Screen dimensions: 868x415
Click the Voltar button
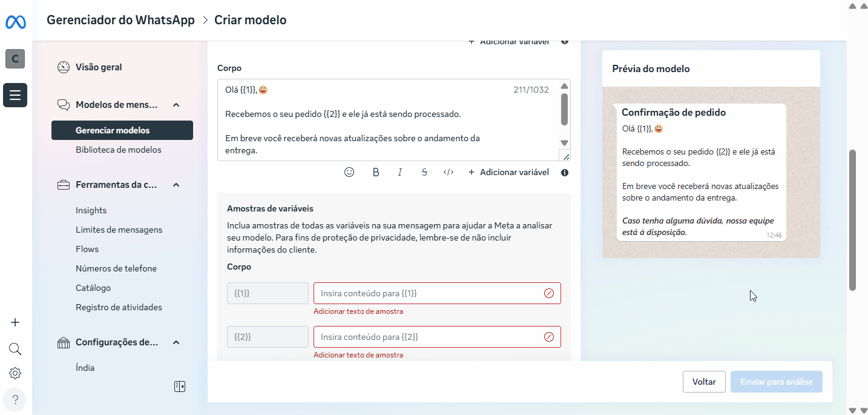(704, 382)
